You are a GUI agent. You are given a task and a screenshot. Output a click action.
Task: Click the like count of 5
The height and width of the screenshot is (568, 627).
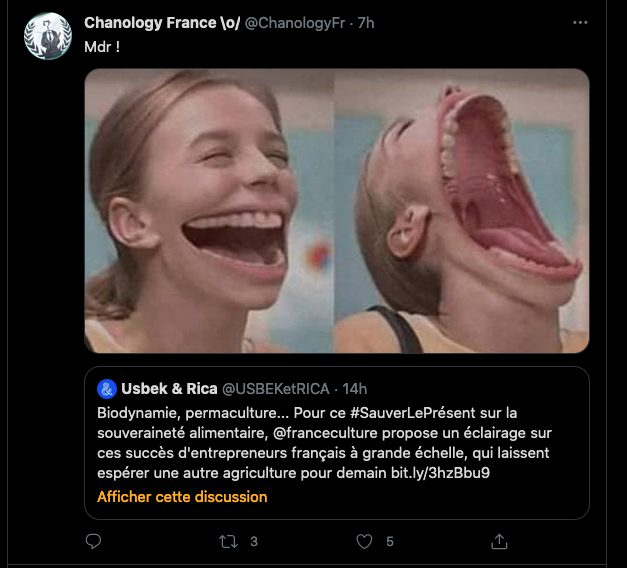coord(390,541)
